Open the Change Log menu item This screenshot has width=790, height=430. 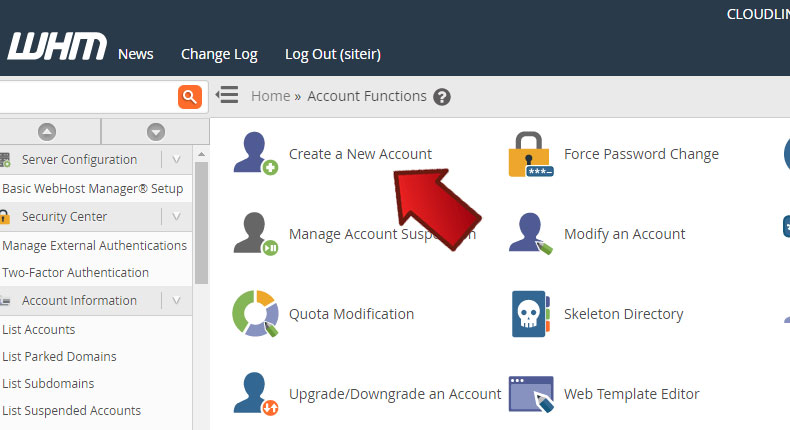(x=219, y=54)
